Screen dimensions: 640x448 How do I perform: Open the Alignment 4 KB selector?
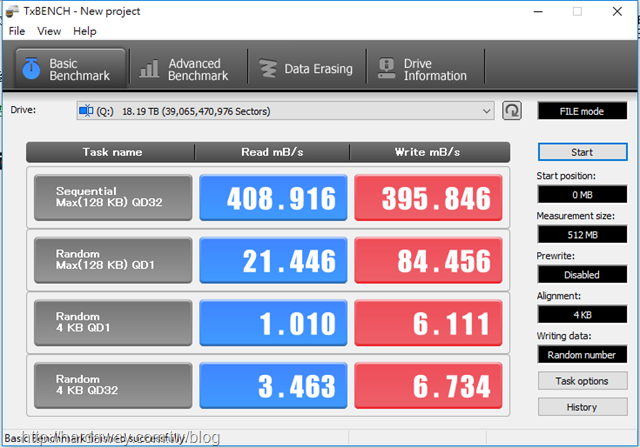tap(582, 315)
